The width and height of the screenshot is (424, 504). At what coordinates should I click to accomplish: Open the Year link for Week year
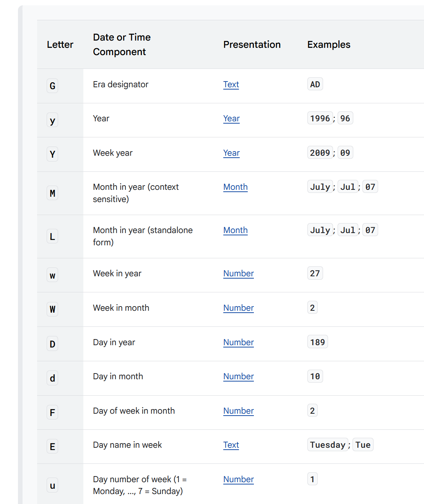[231, 153]
